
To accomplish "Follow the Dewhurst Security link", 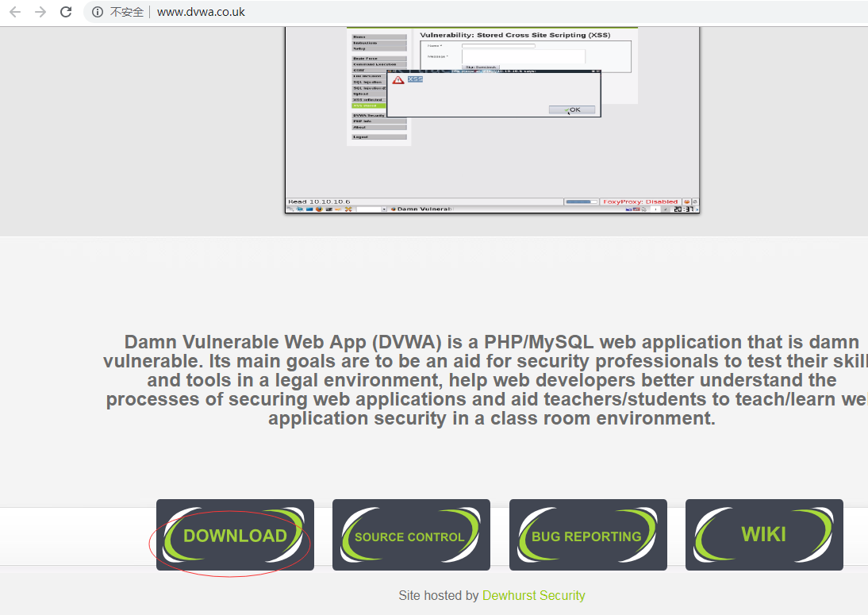I will [x=534, y=595].
